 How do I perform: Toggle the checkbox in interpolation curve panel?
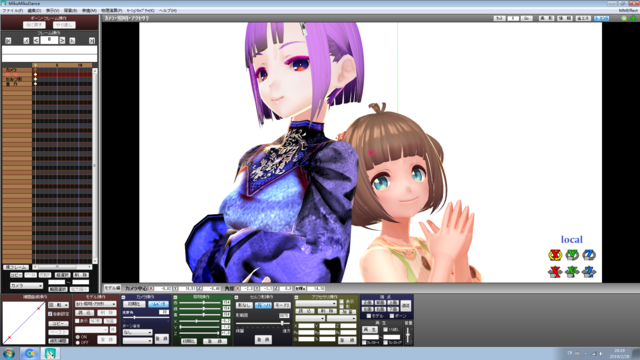click(50, 314)
